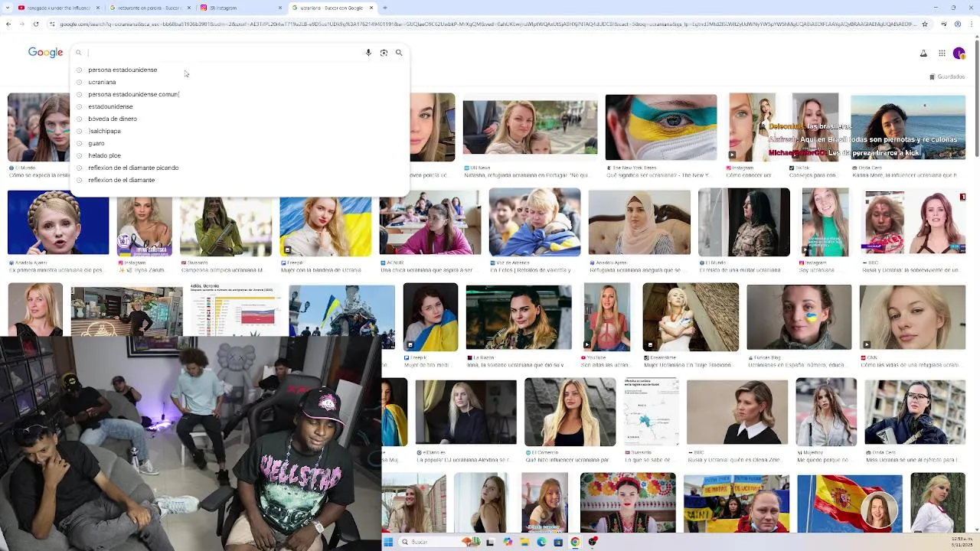Open the taskbar clock and date

click(962, 541)
